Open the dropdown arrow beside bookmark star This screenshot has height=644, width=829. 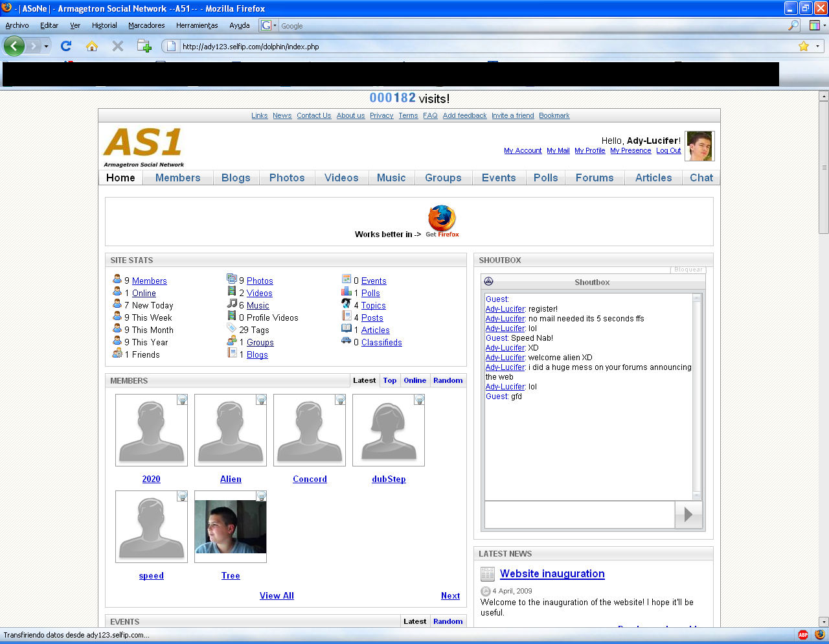[x=817, y=46]
